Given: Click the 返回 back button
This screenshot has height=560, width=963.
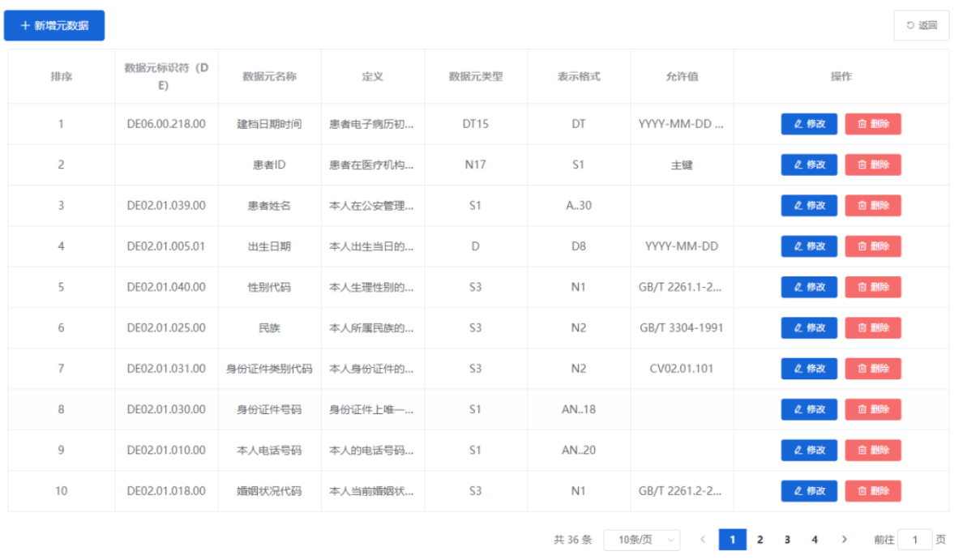Looking at the screenshot, I should 922,26.
